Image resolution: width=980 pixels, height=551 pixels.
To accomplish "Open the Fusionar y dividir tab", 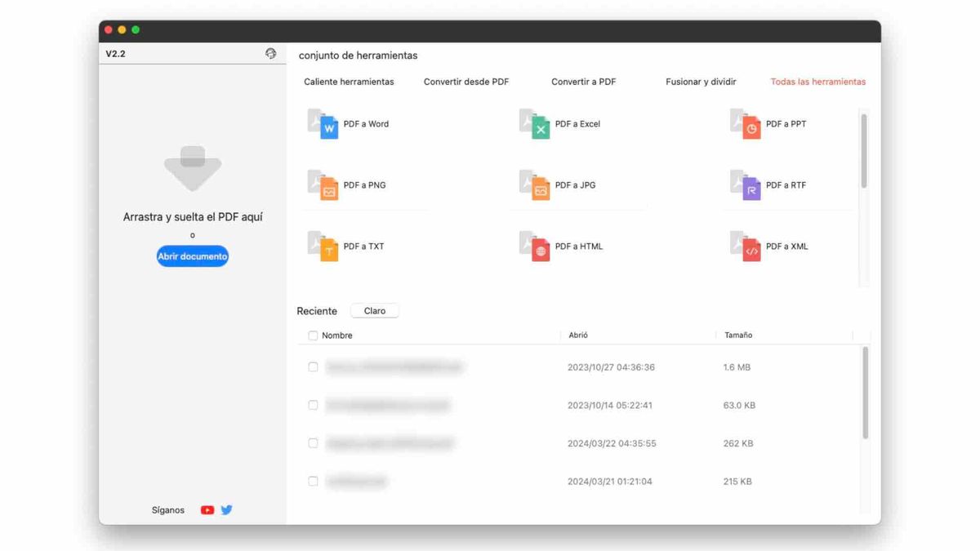I will [x=701, y=82].
